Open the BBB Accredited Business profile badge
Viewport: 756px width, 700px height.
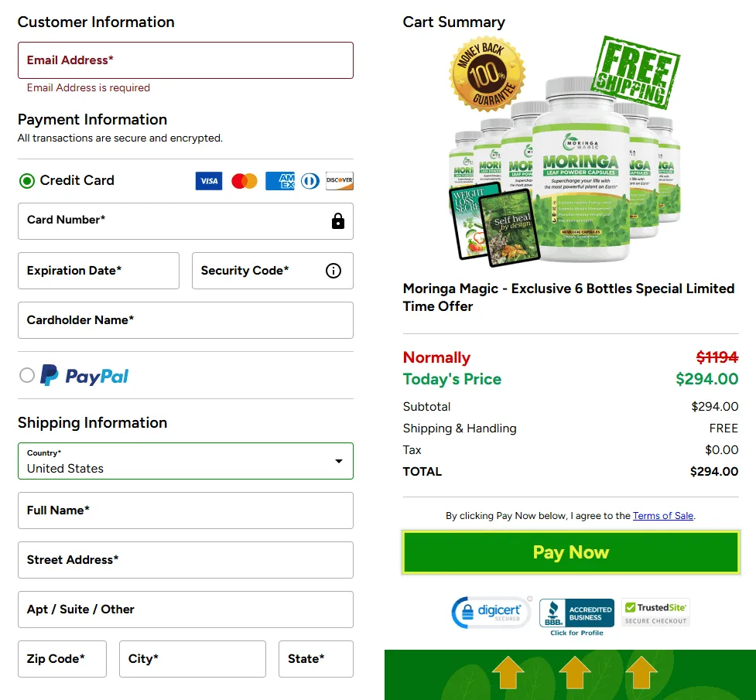pos(576,617)
